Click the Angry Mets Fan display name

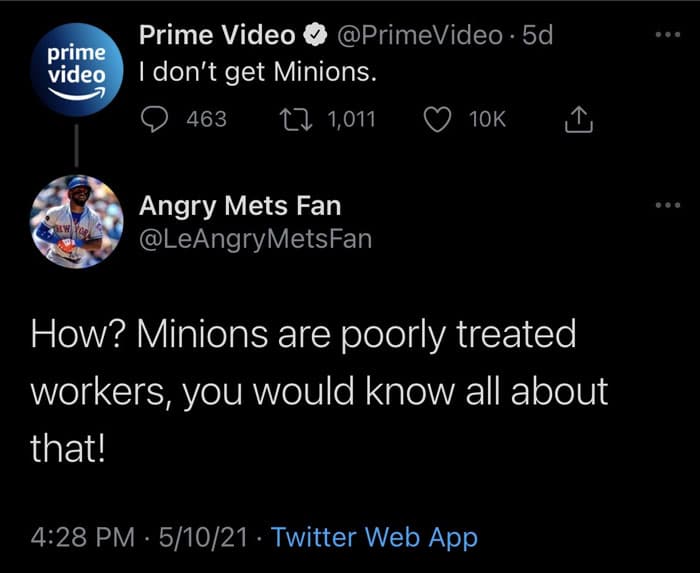tap(240, 206)
